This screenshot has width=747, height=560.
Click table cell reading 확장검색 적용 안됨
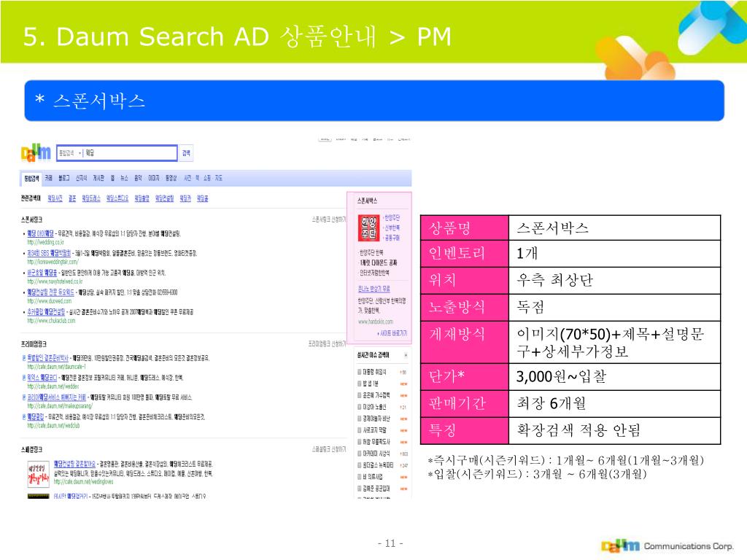(614, 431)
